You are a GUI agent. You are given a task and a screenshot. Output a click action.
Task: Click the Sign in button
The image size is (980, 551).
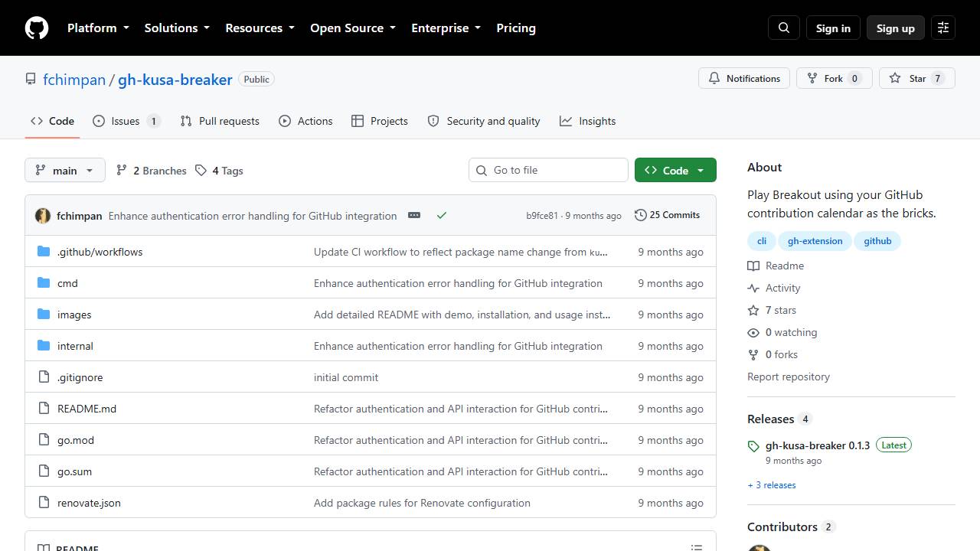pyautogui.click(x=833, y=28)
